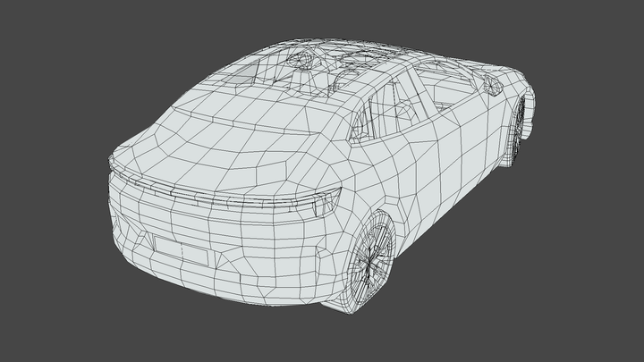Select the right side mirror
This screenshot has width=644, height=362.
click(493, 84)
